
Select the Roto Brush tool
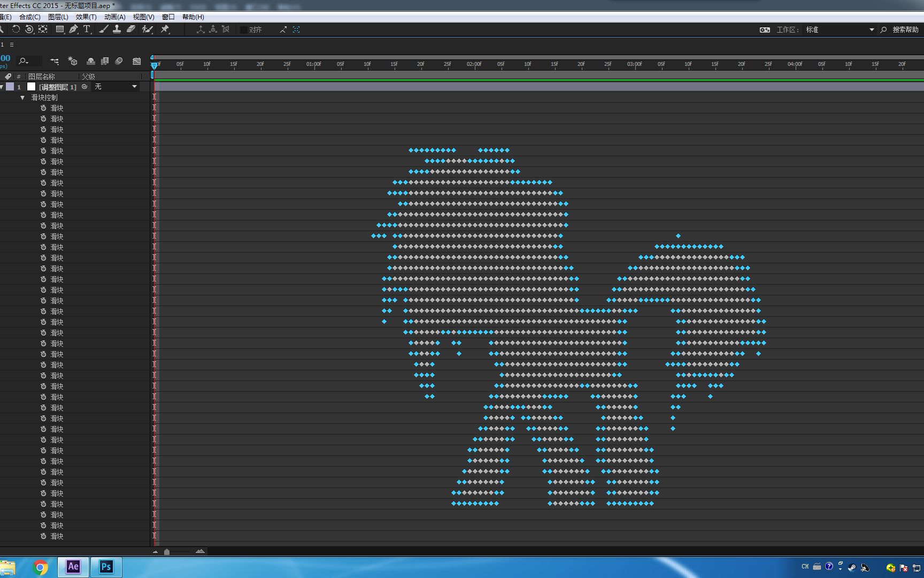click(x=147, y=29)
